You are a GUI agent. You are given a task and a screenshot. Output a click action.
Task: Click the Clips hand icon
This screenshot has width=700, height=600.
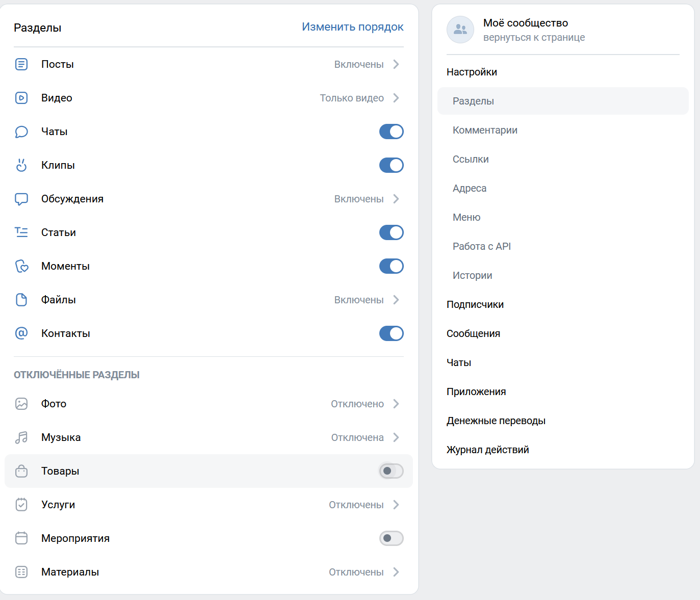pyautogui.click(x=21, y=165)
